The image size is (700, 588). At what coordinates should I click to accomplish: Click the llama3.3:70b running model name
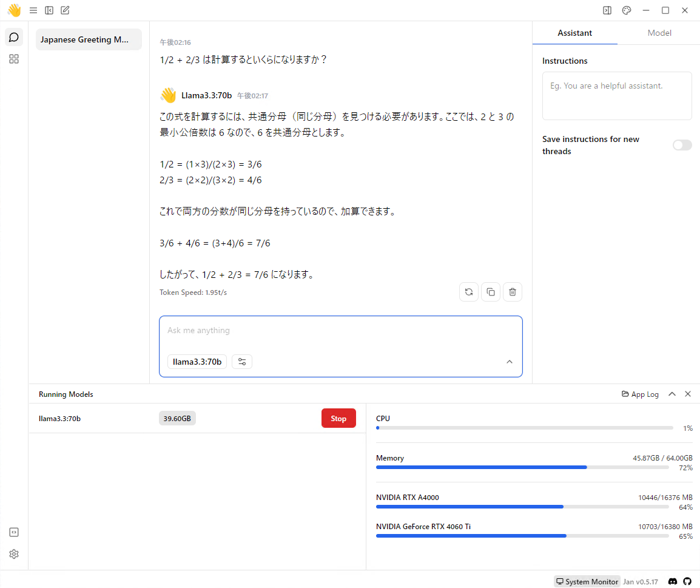[x=60, y=418]
